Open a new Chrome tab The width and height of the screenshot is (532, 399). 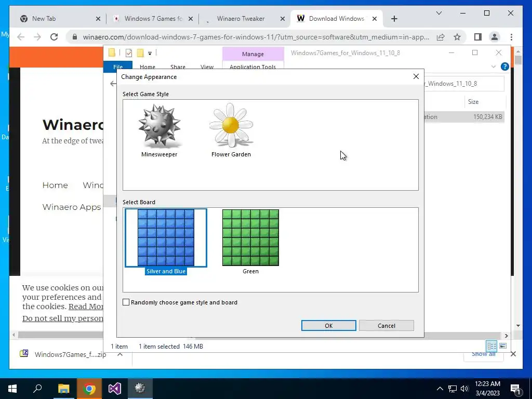394,19
